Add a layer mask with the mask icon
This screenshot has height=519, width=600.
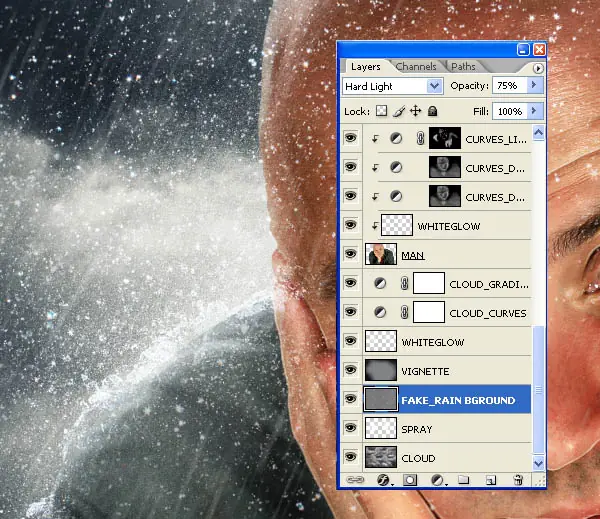(410, 480)
